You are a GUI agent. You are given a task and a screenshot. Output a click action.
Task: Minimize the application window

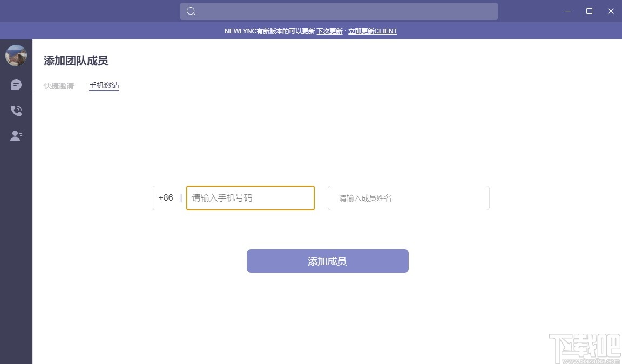pyautogui.click(x=567, y=11)
